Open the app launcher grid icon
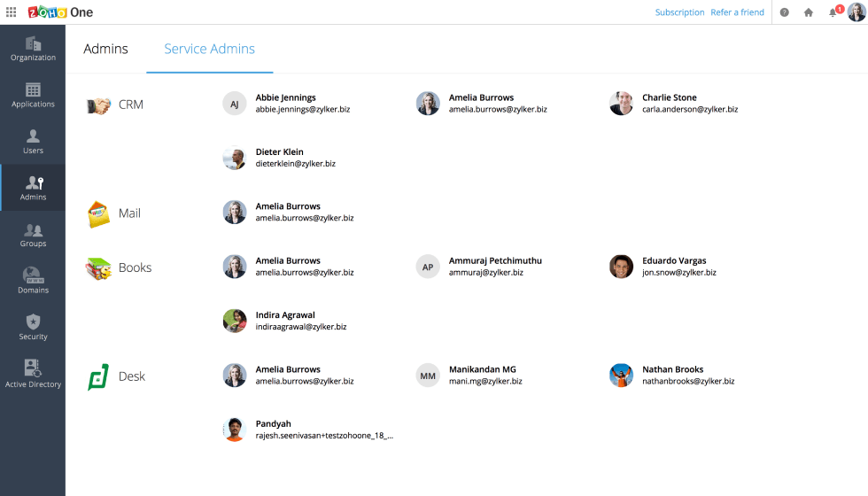Screen dimensions: 868x496 pos(11,12)
